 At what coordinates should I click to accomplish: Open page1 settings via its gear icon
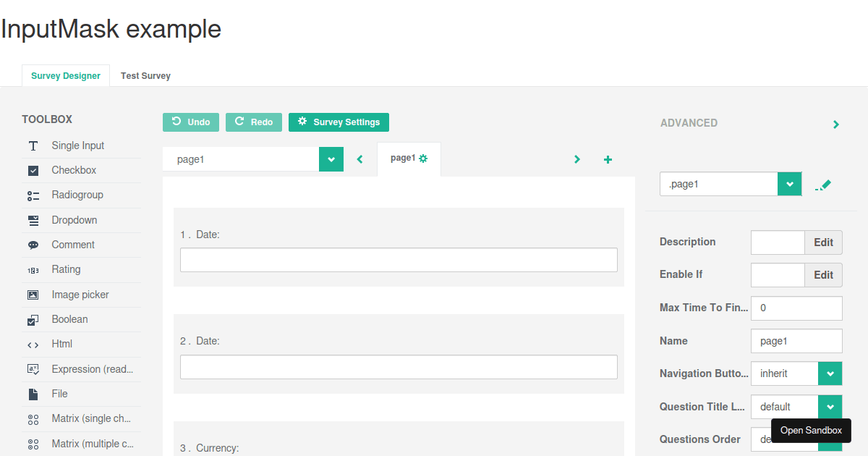(x=425, y=159)
